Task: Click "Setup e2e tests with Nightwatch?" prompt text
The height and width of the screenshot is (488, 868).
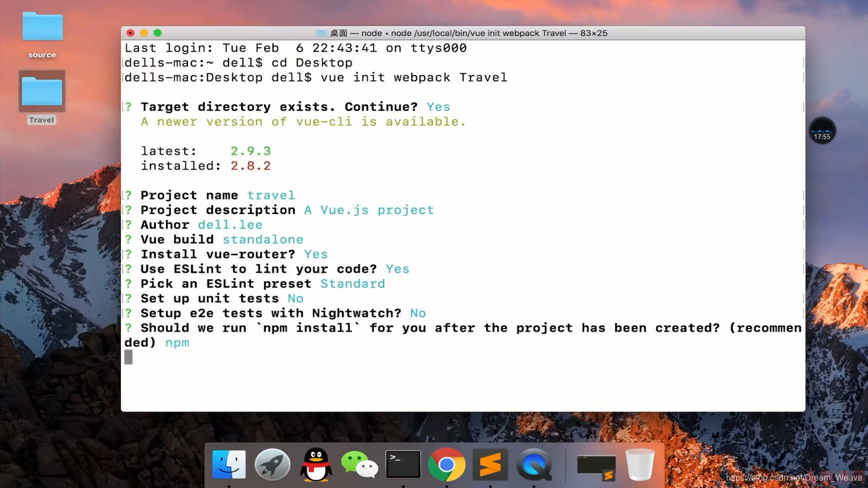Action: 271,313
